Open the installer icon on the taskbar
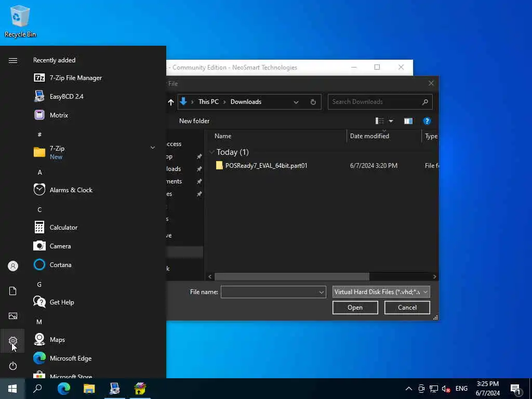Image resolution: width=532 pixels, height=399 pixels. [140, 389]
